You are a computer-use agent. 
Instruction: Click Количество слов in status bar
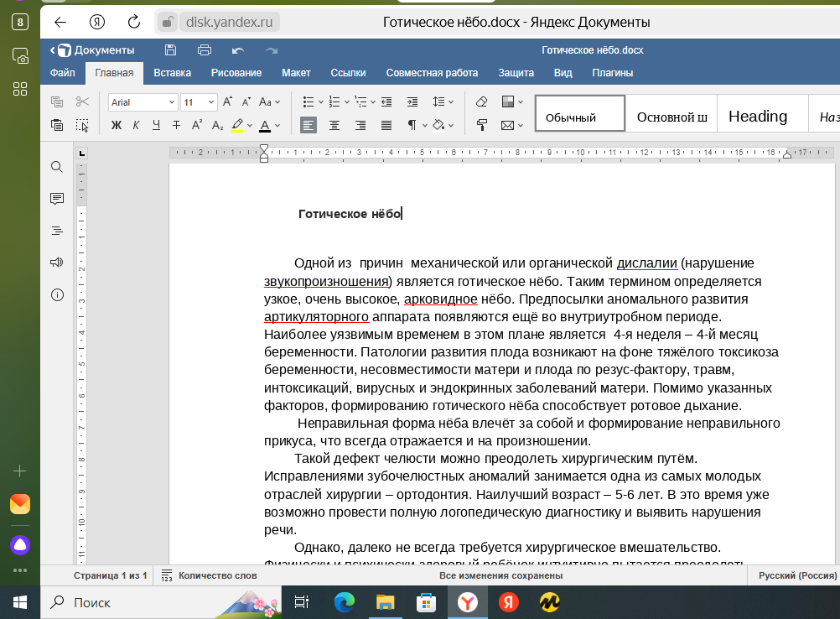210,575
